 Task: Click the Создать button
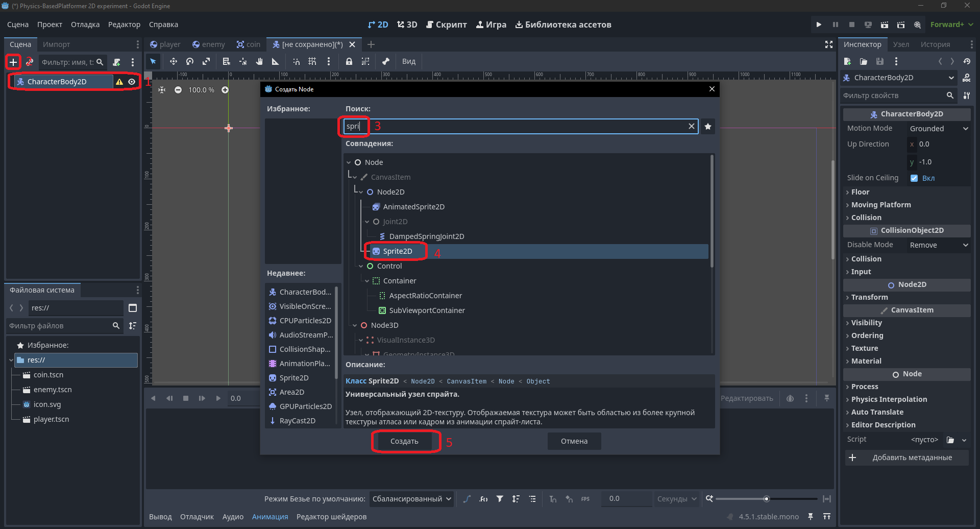click(x=404, y=441)
